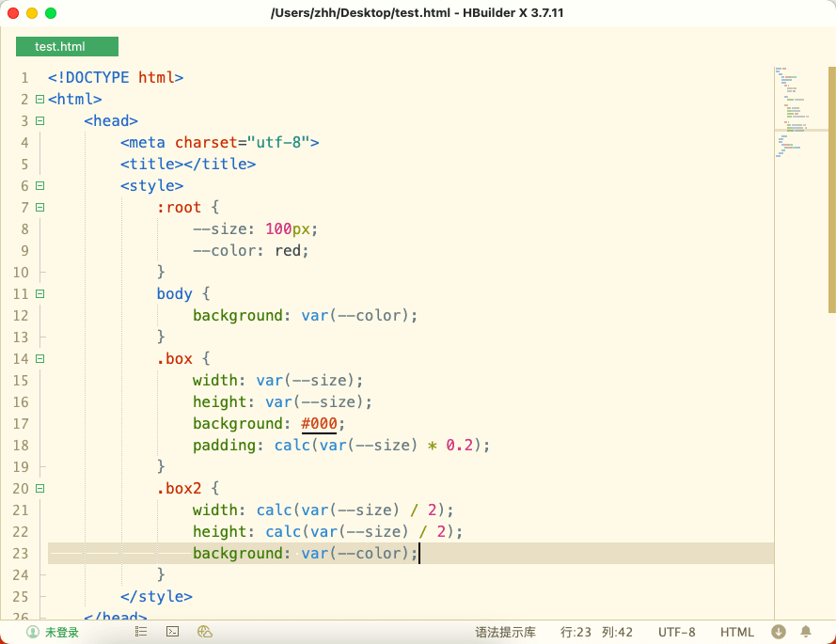The image size is (836, 644).
Task: Click the 未登录 login link
Action: point(62,632)
